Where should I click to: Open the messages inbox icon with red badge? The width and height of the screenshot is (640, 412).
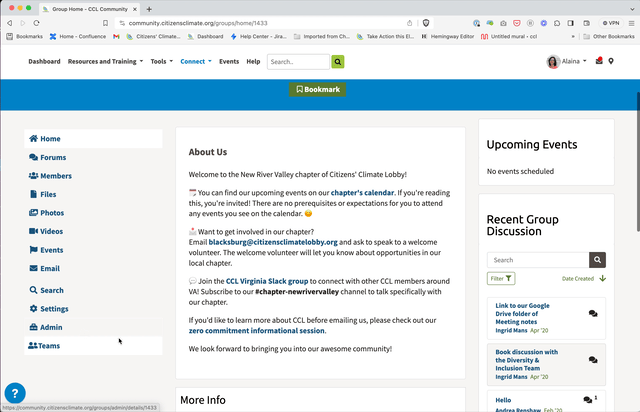(x=599, y=61)
